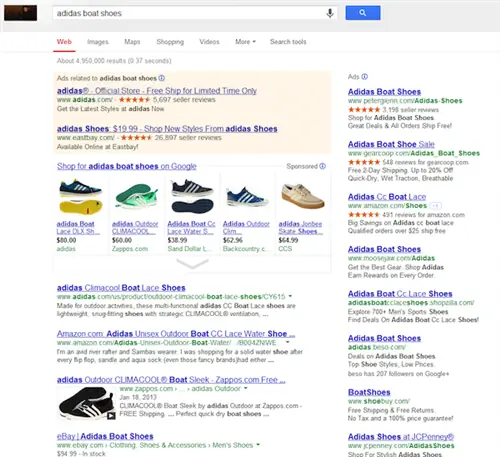Open 'adidas Outdoor CLIMACOOL...' $60.00 product link
Viewport: 500px width, 457px height.
point(135,227)
